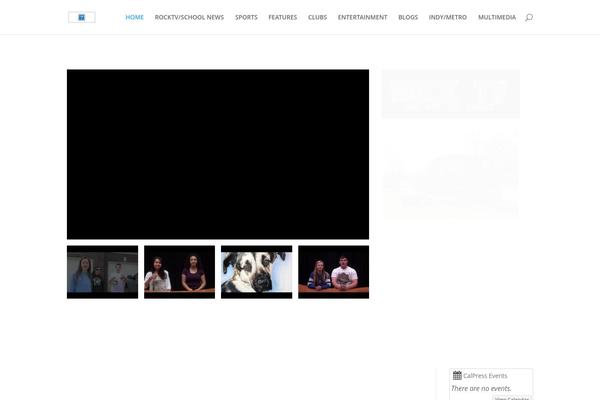Open the CLUBS menu item
The height and width of the screenshot is (400, 600).
pos(317,17)
